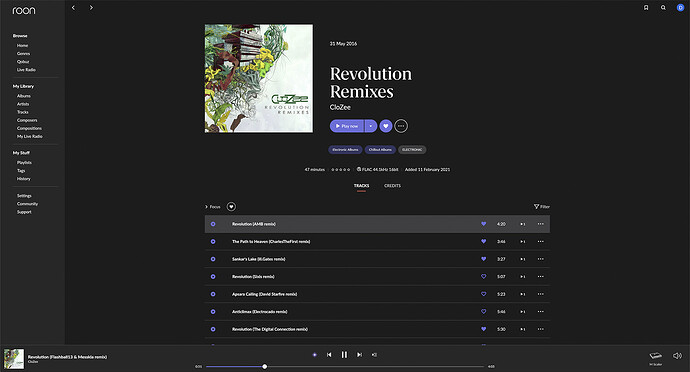Open the bookmarks icon
This screenshot has width=690, height=372.
[x=646, y=7]
